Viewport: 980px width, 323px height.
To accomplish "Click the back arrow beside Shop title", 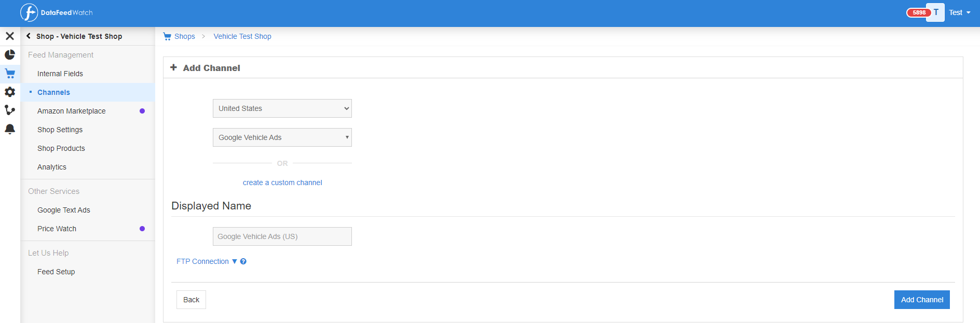I will 29,36.
